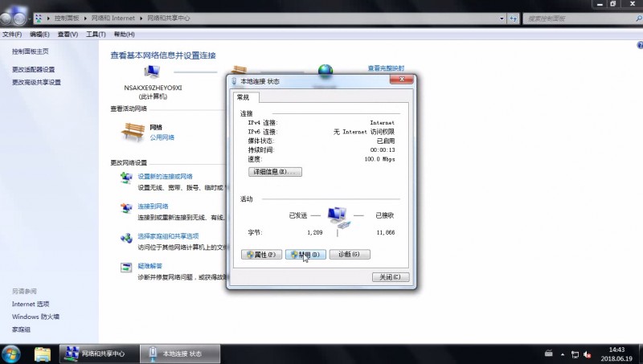Viewport: 643px width, 364px height.
Task: Open the 编辑(E) menu
Action: click(39, 35)
